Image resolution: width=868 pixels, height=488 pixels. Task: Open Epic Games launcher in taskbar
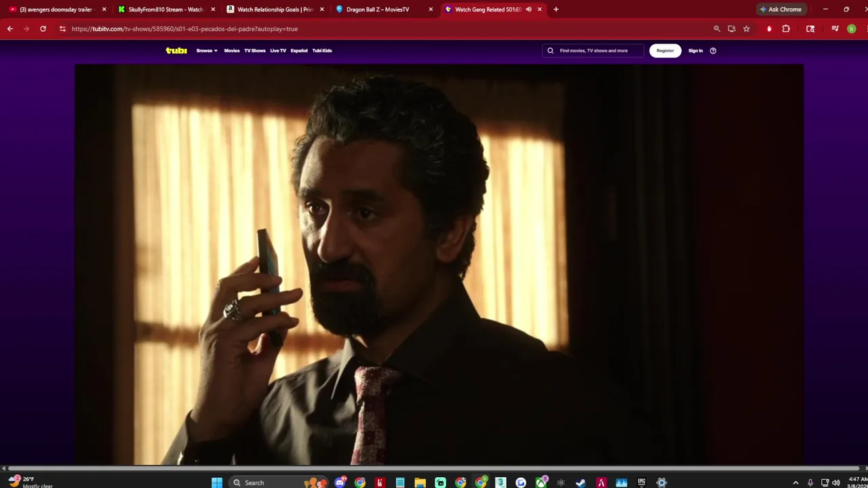642,483
